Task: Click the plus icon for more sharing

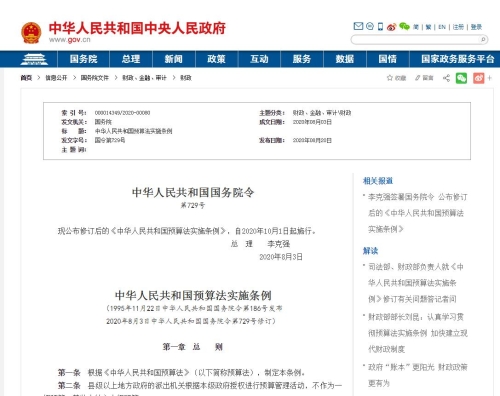Action: (490, 78)
